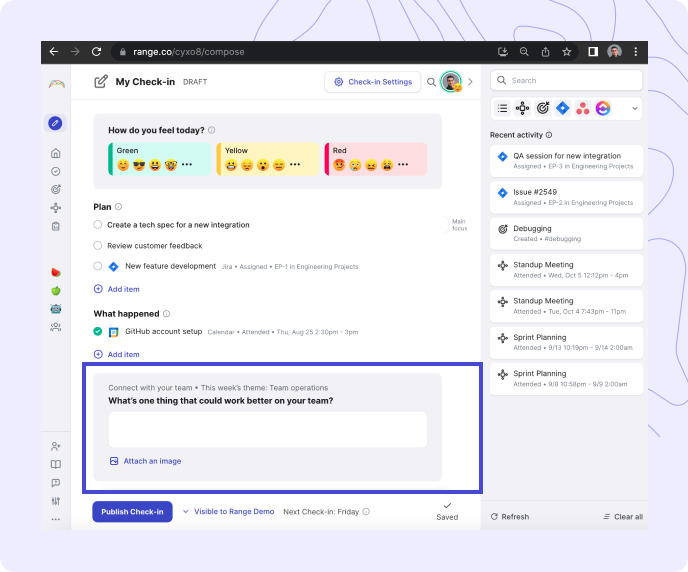Click the info icon next to Plan
Image resolution: width=688 pixels, height=572 pixels.
coord(118,207)
